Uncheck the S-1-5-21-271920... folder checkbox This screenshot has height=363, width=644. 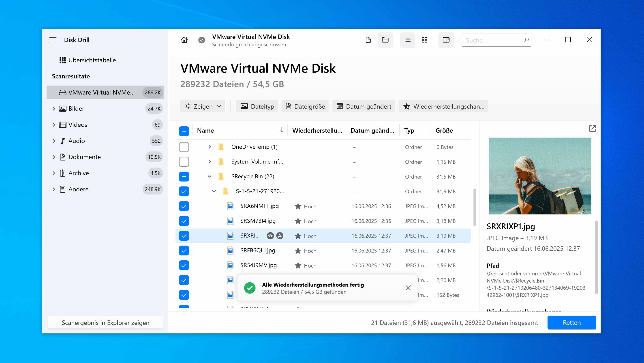[184, 191]
